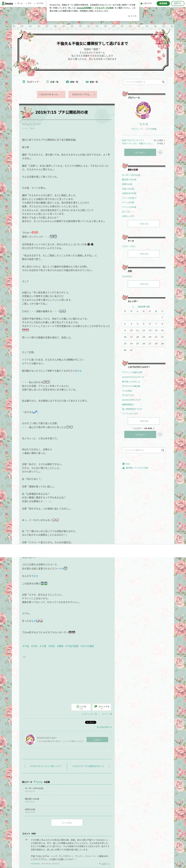
Task: Open recent article ゆく年くる年のお話 in sidebar
Action: click(131, 175)
